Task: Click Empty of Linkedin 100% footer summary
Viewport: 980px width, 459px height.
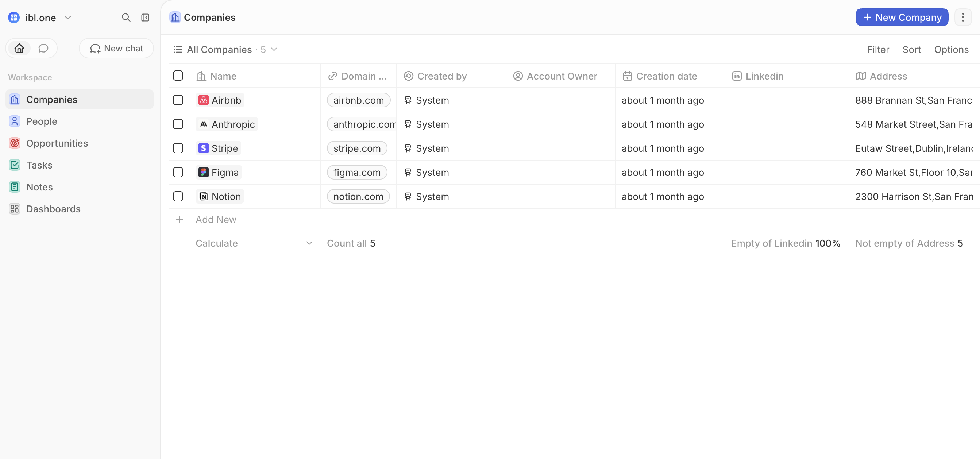Action: (x=786, y=243)
